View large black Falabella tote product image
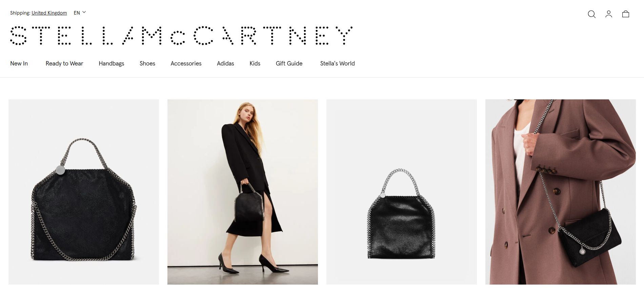The height and width of the screenshot is (290, 644). [x=84, y=192]
